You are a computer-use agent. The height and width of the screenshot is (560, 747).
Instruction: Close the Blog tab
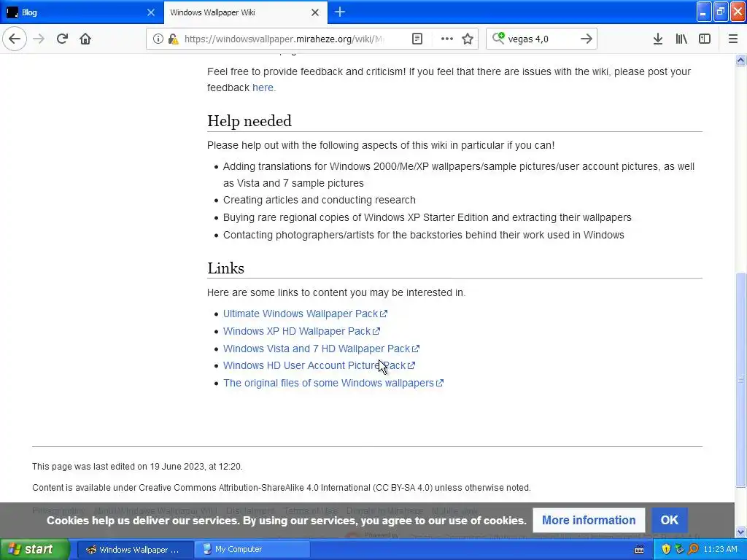click(x=150, y=12)
